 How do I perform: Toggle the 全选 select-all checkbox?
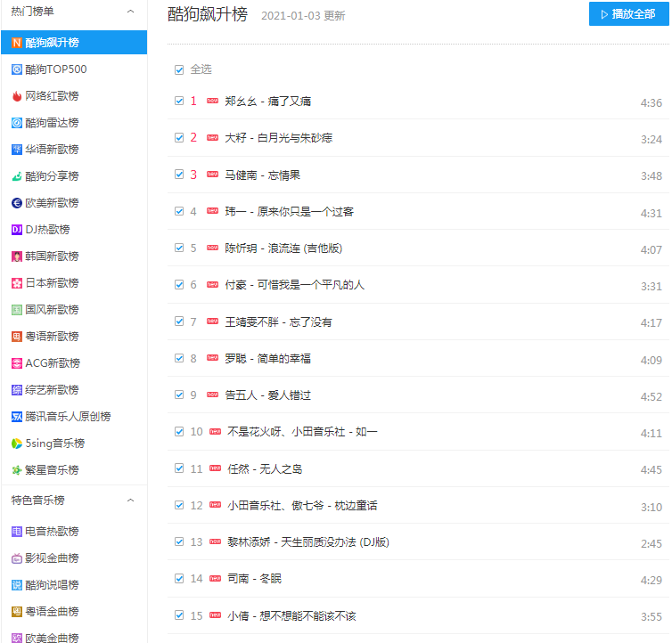click(x=179, y=69)
